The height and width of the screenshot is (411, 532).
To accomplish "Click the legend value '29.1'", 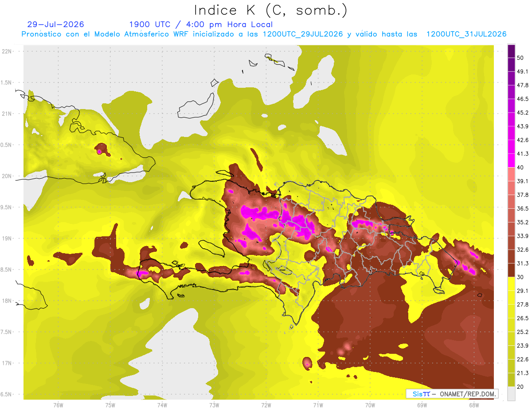I will point(523,291).
